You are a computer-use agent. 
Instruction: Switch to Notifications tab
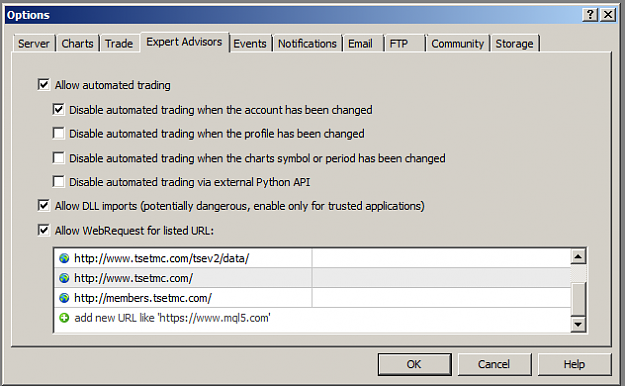307,43
